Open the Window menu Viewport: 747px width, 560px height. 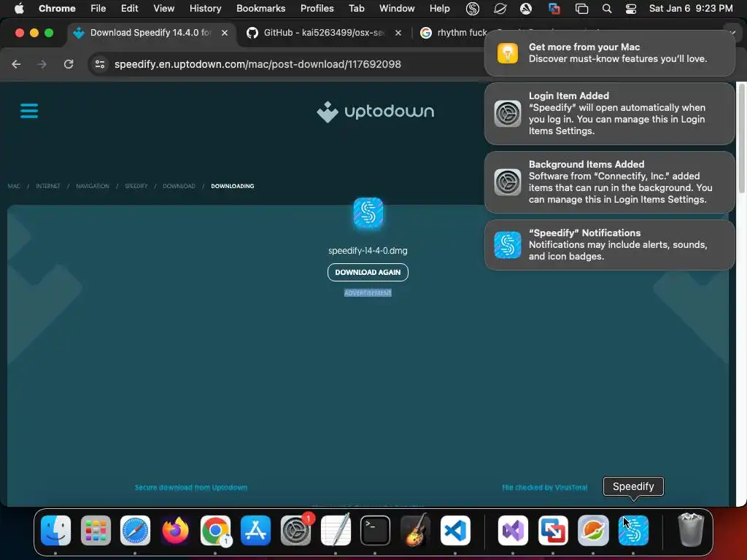[x=397, y=8]
